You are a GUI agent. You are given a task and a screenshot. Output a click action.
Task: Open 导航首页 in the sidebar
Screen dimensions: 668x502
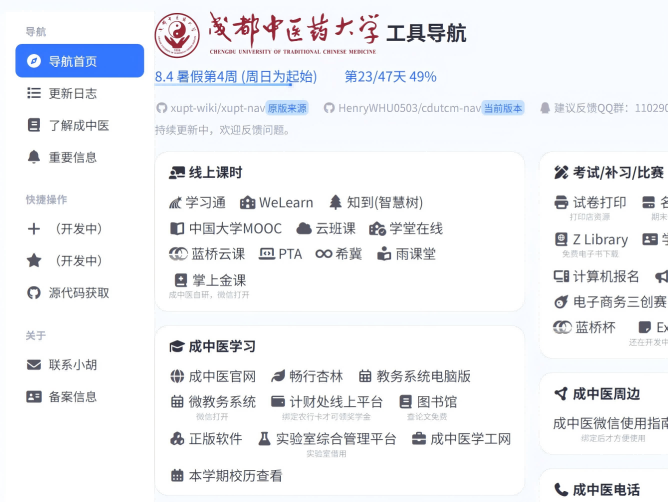(80, 61)
